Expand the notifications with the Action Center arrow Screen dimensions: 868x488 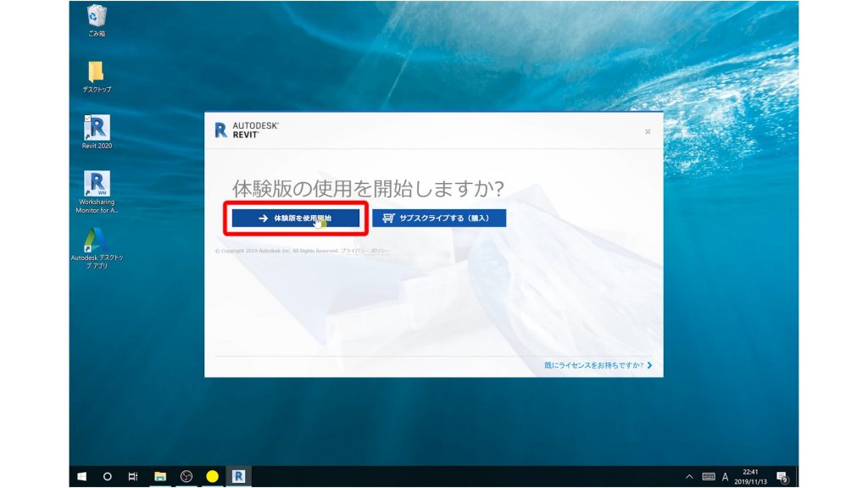pyautogui.click(x=782, y=476)
